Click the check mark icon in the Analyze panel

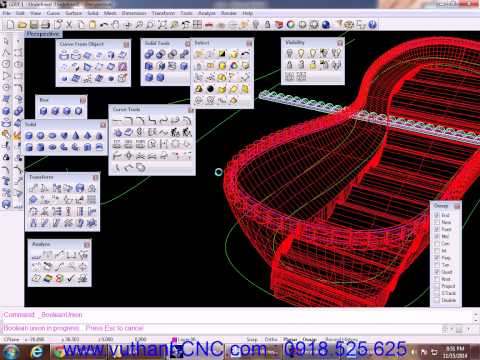tap(71, 278)
